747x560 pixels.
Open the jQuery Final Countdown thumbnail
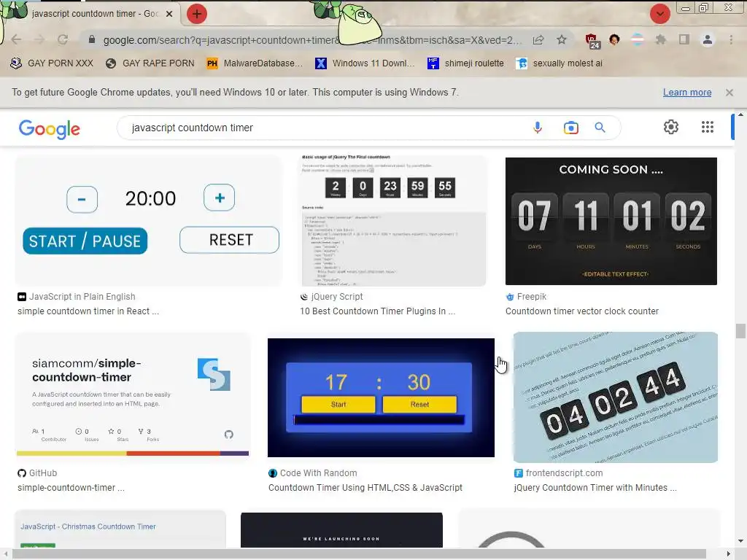[393, 221]
